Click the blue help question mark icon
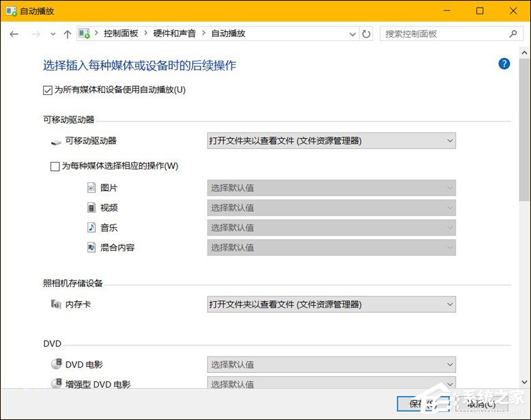The width and height of the screenshot is (531, 420). point(504,64)
